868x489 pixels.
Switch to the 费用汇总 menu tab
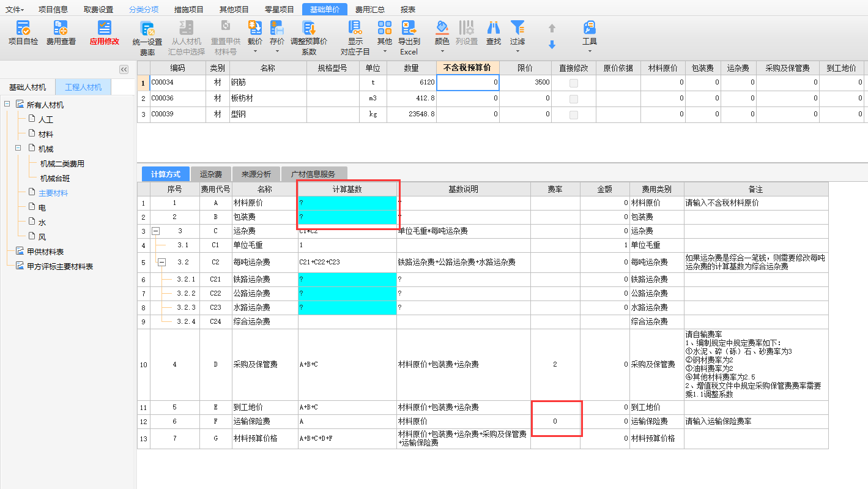370,9
